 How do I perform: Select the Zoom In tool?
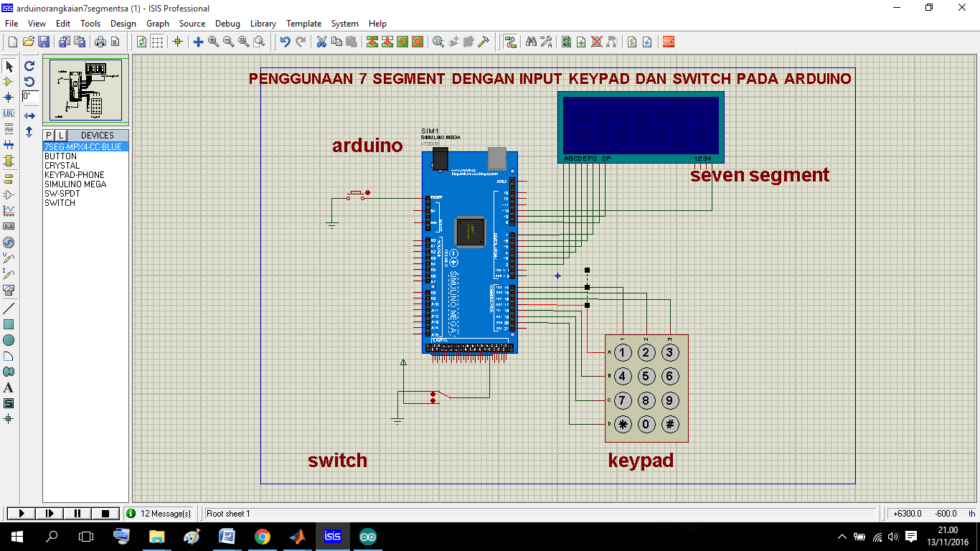click(x=214, y=42)
